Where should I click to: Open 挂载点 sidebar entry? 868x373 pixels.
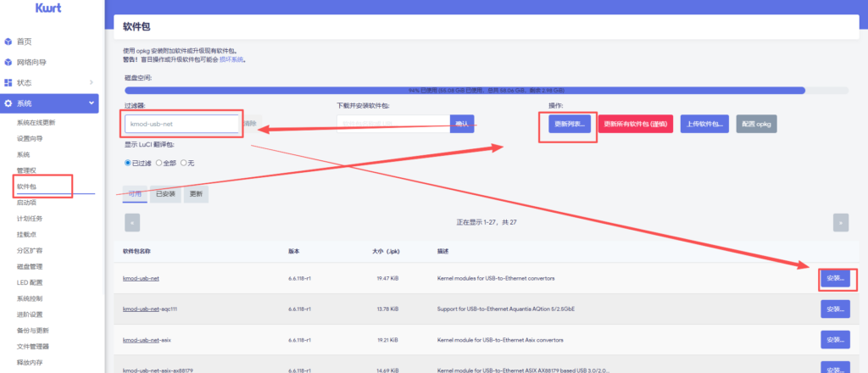[26, 235]
